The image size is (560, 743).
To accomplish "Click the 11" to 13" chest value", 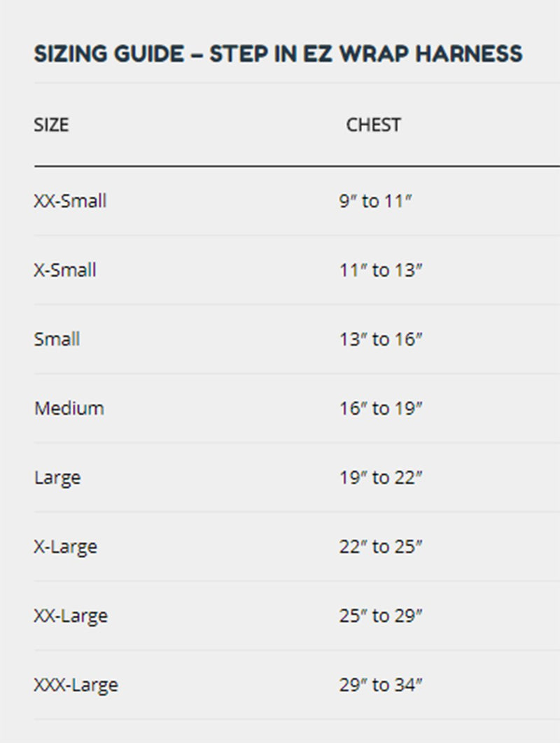I will [380, 270].
